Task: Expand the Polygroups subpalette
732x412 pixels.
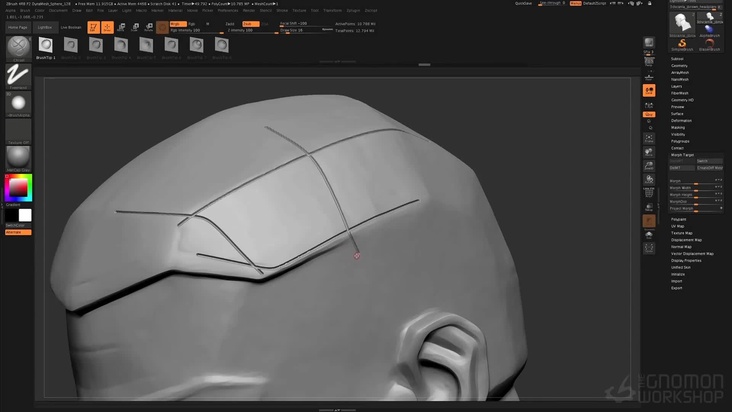Action: pyautogui.click(x=680, y=141)
